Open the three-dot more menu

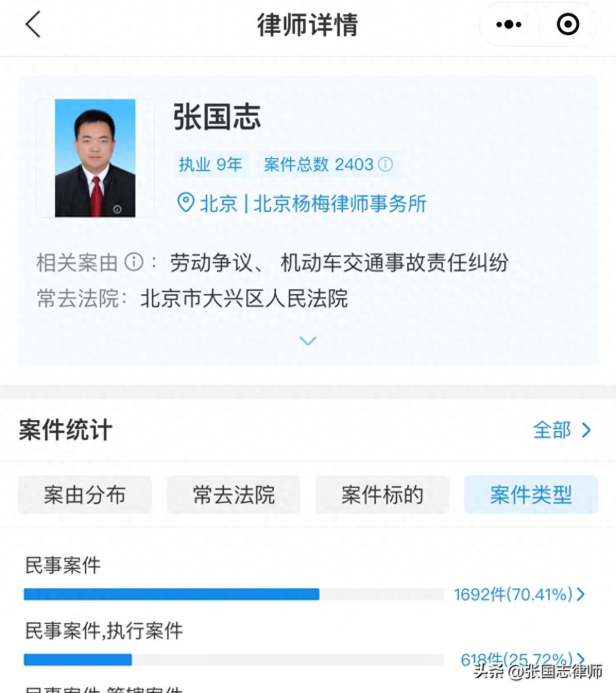509,24
